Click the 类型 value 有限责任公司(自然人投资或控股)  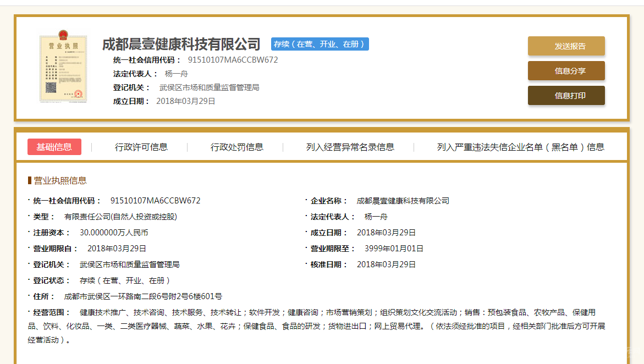(x=120, y=217)
